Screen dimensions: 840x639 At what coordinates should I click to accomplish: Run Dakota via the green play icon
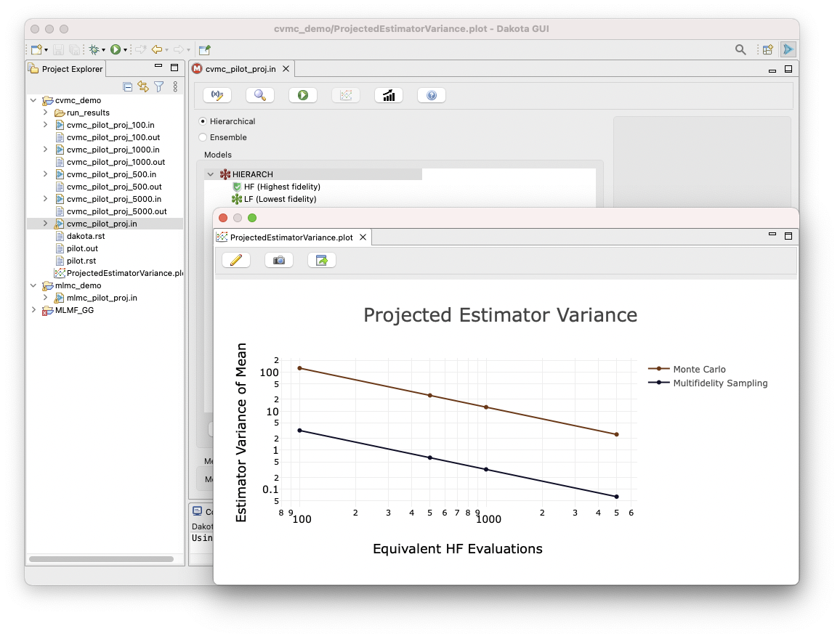coord(302,94)
